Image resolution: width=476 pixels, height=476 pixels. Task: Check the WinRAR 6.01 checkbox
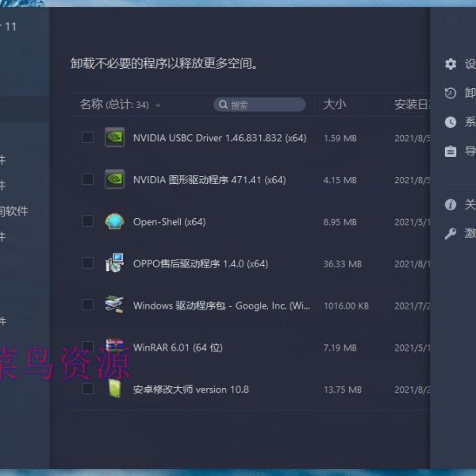(x=88, y=347)
